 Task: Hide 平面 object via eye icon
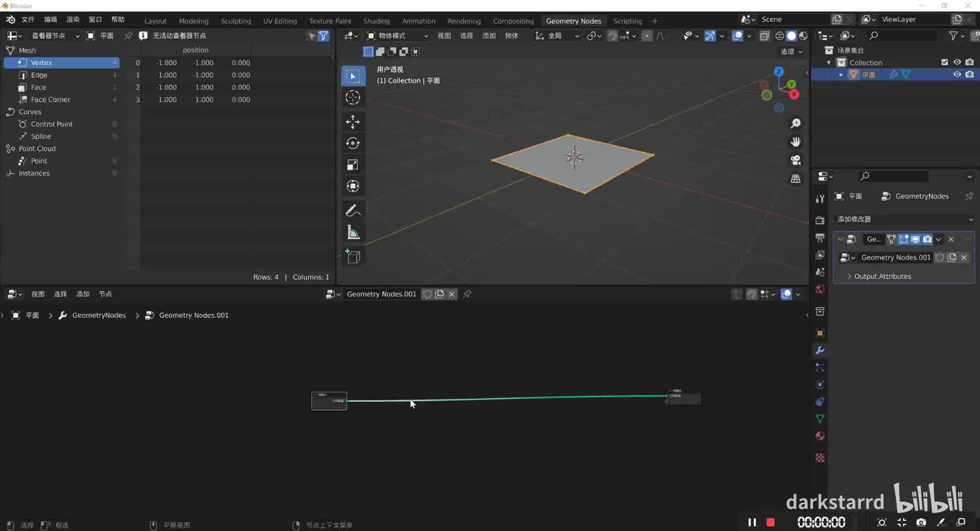coord(957,74)
